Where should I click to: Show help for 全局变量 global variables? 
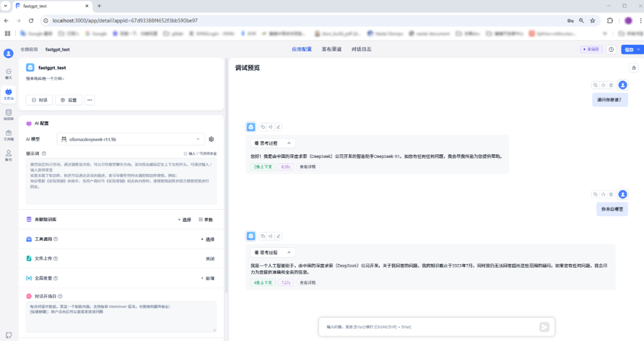56,278
